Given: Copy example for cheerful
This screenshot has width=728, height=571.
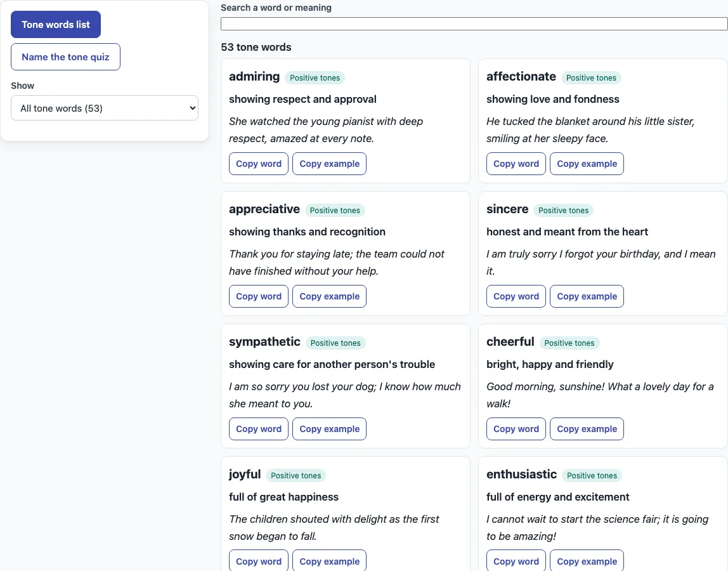Looking at the screenshot, I should (587, 429).
